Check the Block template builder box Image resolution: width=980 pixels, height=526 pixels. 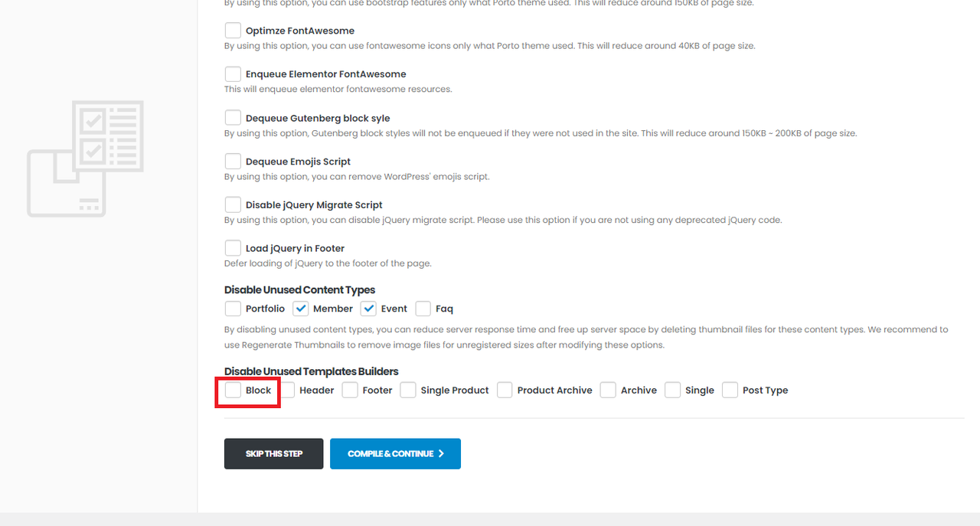coord(233,390)
